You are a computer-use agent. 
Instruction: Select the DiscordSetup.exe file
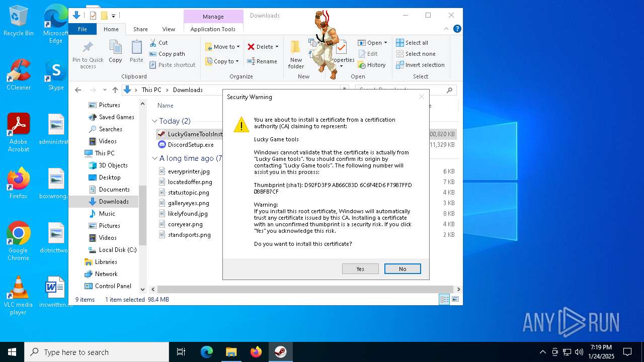click(x=191, y=145)
